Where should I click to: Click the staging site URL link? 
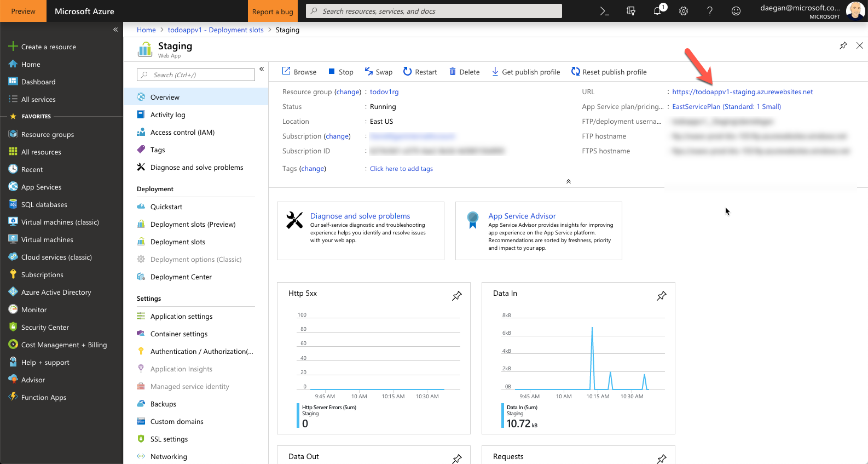tap(742, 91)
